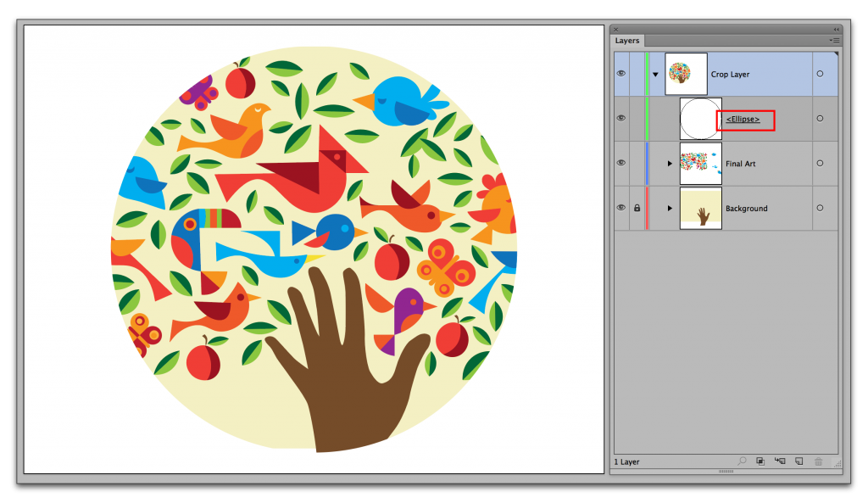Click the Make New Sublayer icon
This screenshot has height=503, width=868.
(x=780, y=461)
